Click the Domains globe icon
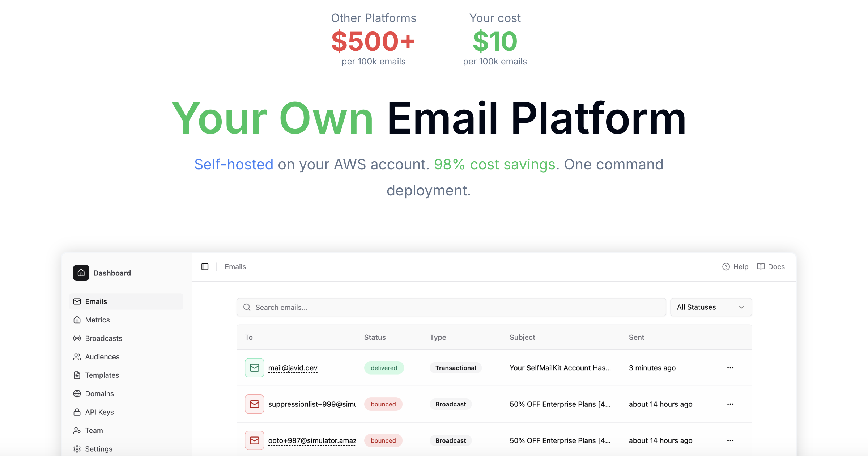Viewport: 868px width, 456px height. pos(77,394)
